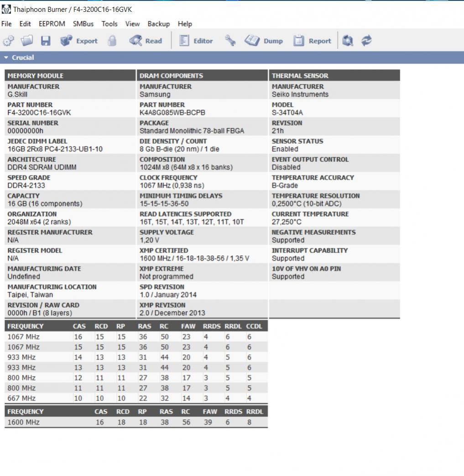Viewport: 464px width, 476px height.
Task: Click revision 0000h / B1 (8 layers)
Action: point(40,313)
